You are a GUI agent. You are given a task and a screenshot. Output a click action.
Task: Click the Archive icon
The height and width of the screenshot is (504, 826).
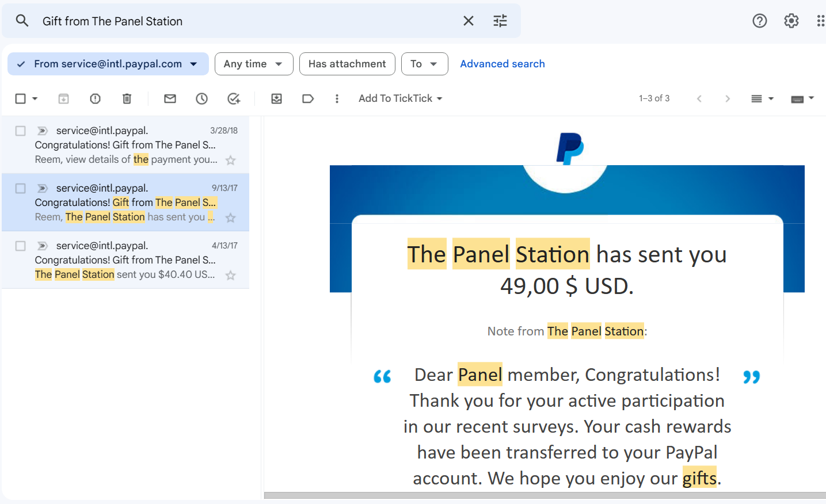click(63, 98)
